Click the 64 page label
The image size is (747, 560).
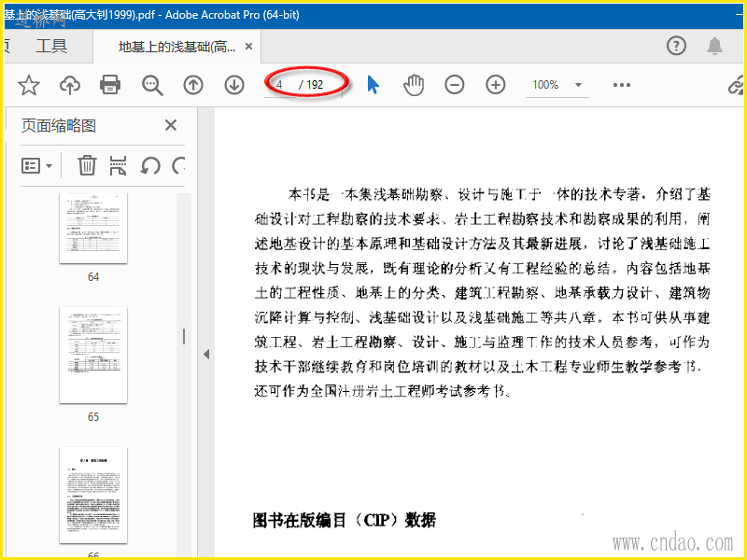click(x=93, y=277)
